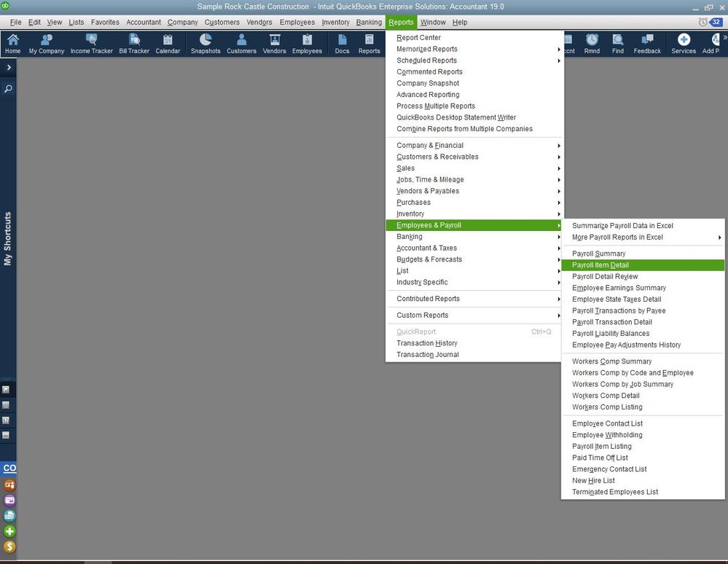Image resolution: width=728 pixels, height=564 pixels.
Task: Open the Find toolbar icon
Action: click(618, 44)
